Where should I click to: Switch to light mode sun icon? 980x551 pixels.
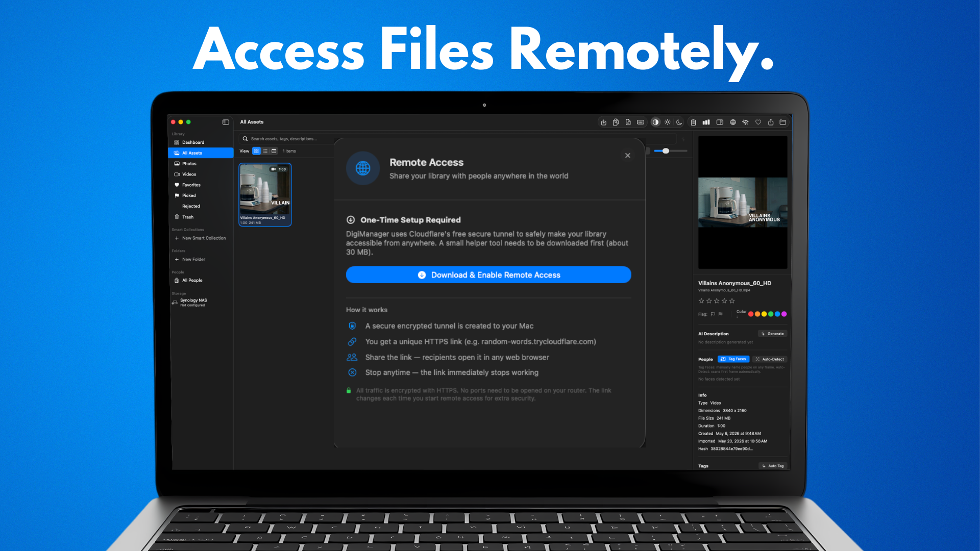(x=667, y=122)
